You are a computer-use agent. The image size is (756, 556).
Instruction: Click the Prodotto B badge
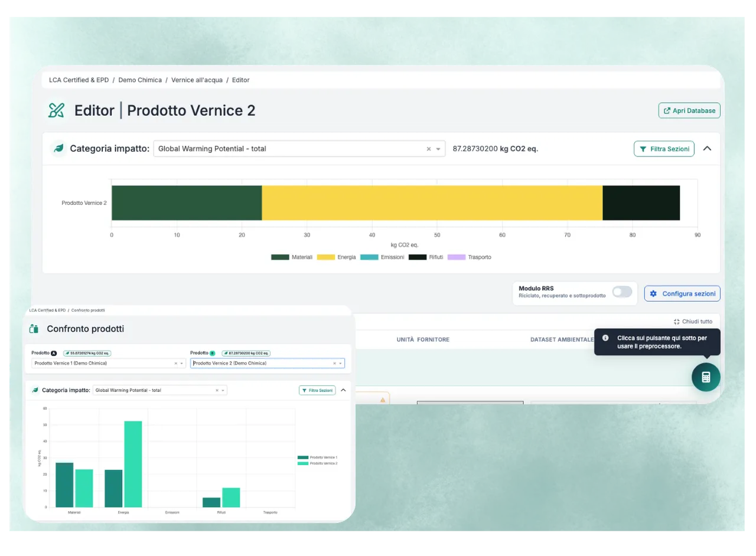[x=213, y=353]
